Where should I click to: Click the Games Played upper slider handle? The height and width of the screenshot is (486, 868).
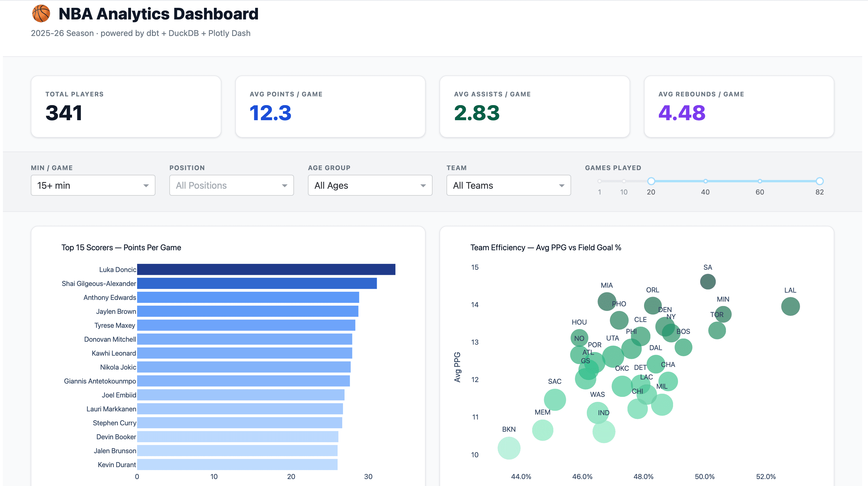(820, 181)
